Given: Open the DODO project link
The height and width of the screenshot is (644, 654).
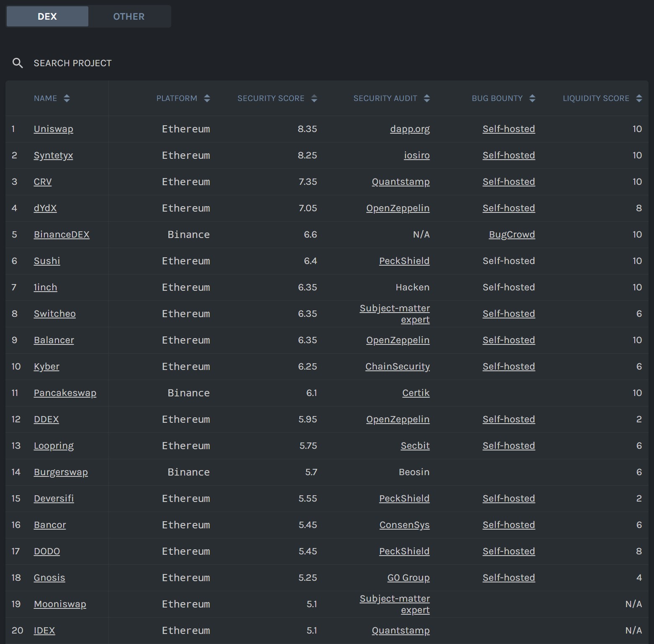Looking at the screenshot, I should coord(47,551).
